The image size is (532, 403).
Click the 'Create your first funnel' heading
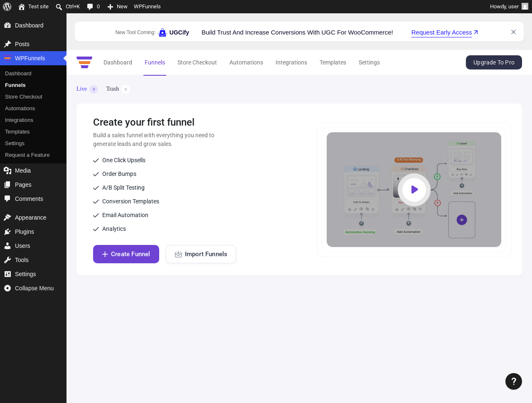click(144, 122)
